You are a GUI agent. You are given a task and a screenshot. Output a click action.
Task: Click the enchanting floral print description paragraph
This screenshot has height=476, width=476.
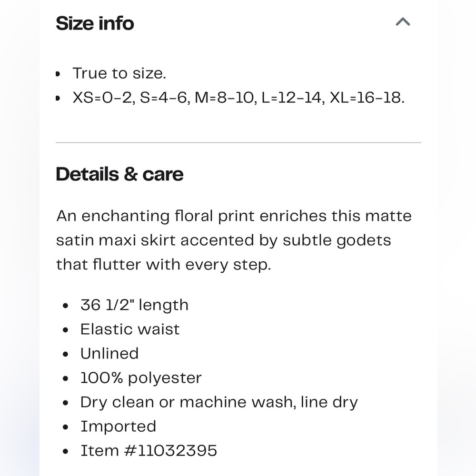coord(233,240)
